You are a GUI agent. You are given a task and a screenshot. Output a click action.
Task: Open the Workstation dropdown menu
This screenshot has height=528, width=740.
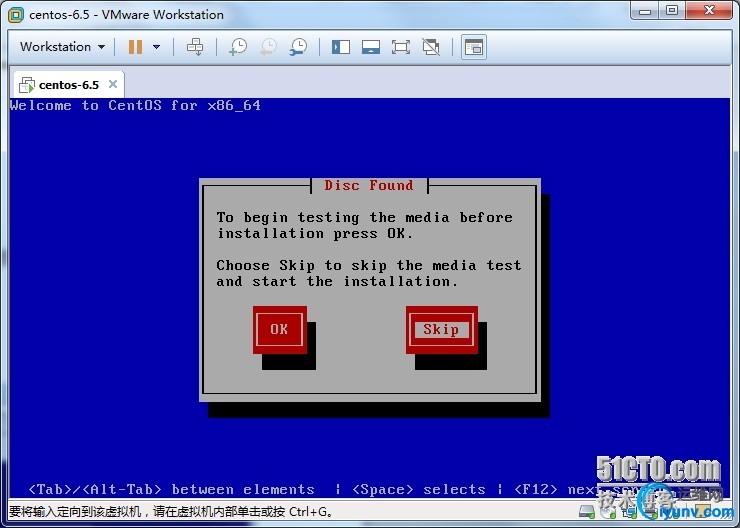[x=62, y=47]
